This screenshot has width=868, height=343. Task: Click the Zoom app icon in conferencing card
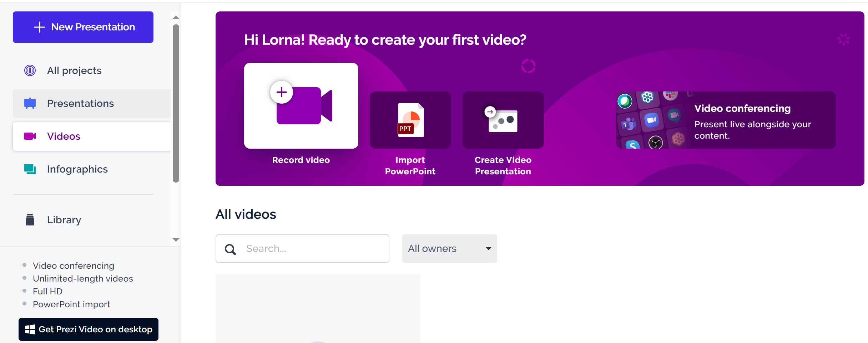pyautogui.click(x=651, y=120)
